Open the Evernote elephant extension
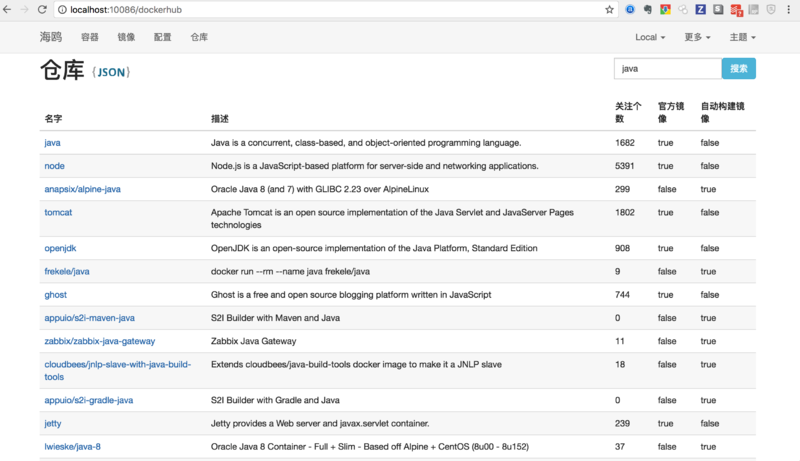 point(648,10)
